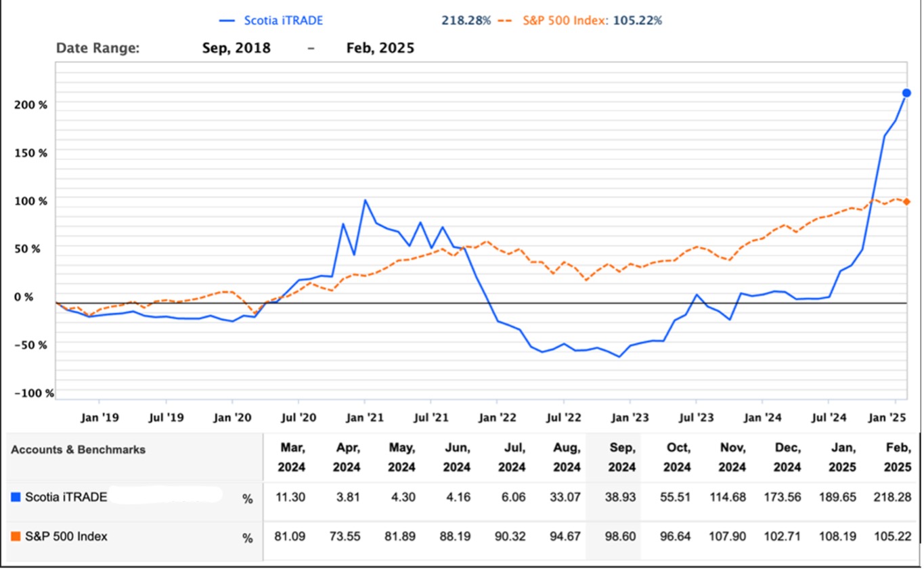Viewport: 924px width, 571px height.
Task: Click the 11.30 Scotia iTRADE cell
Action: coord(291,497)
